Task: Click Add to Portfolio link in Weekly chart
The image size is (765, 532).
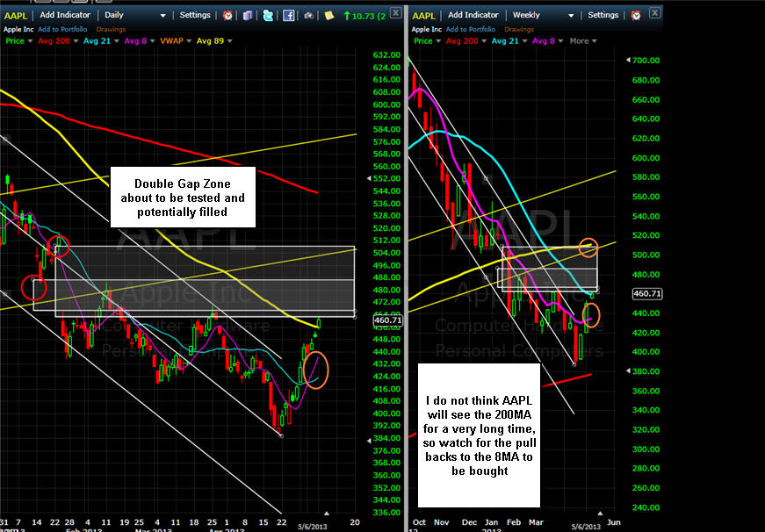Action: (x=471, y=29)
